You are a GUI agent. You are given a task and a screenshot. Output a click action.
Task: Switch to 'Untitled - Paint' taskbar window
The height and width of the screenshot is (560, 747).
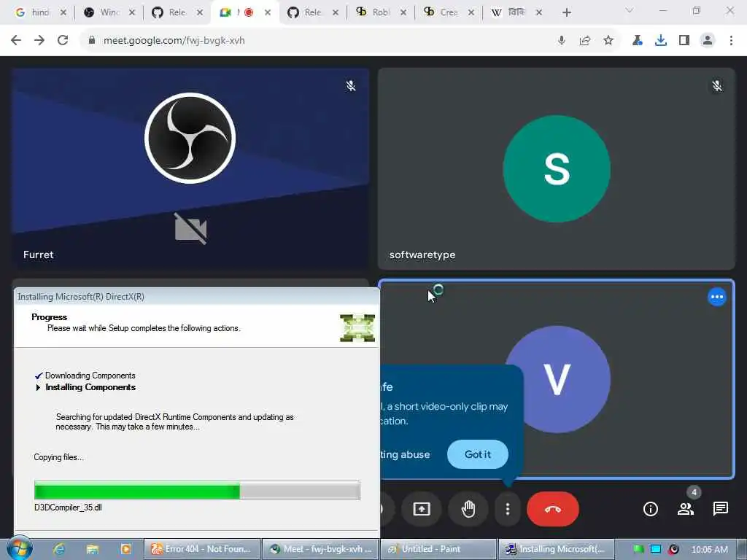438,549
